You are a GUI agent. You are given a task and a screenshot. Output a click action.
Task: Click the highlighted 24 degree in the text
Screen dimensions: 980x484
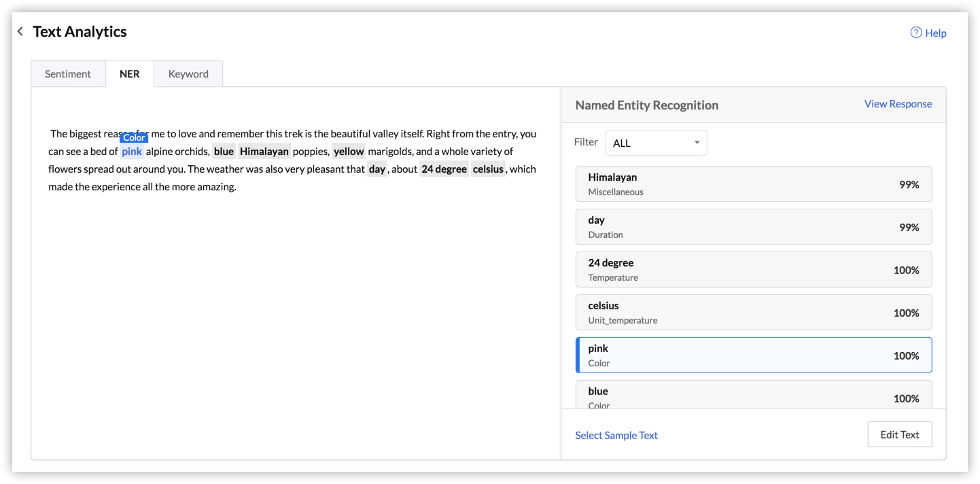(x=444, y=169)
